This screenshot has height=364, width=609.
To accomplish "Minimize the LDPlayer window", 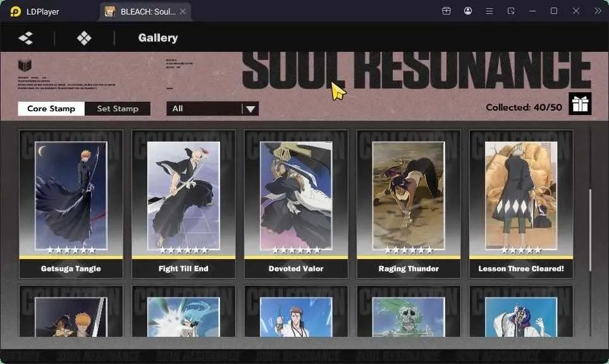I will click(x=532, y=11).
